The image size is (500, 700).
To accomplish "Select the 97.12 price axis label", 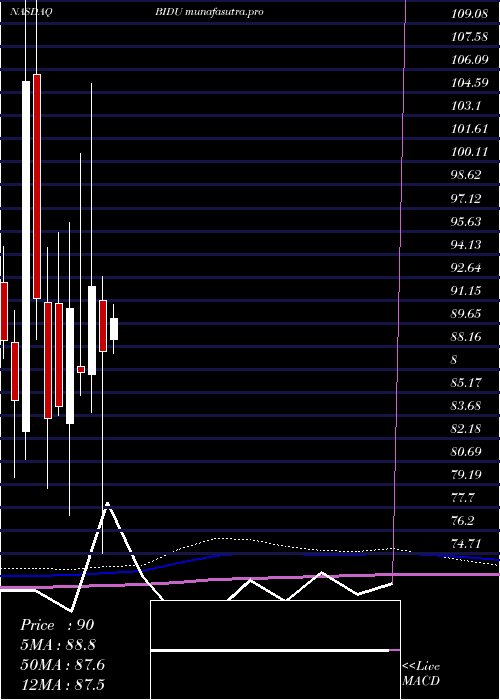I will coord(467,198).
